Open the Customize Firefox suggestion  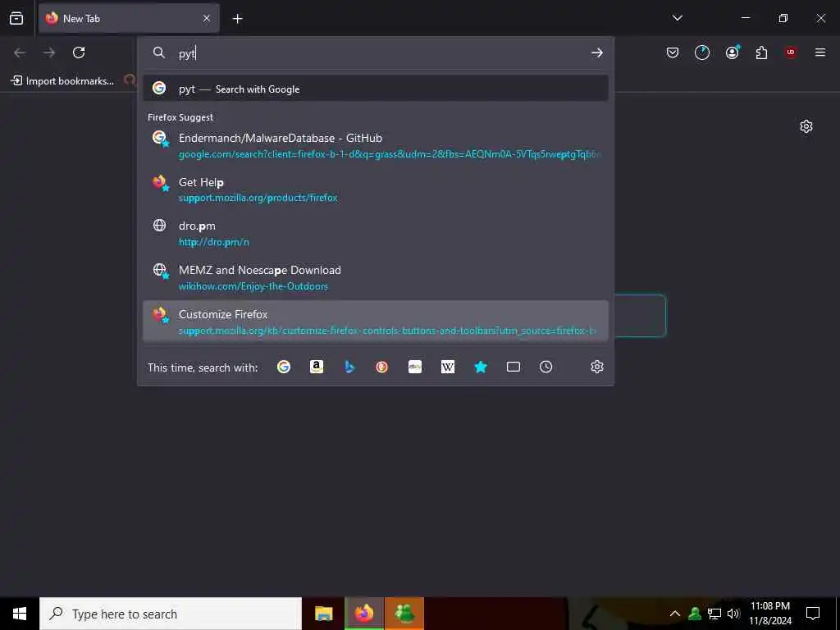376,322
